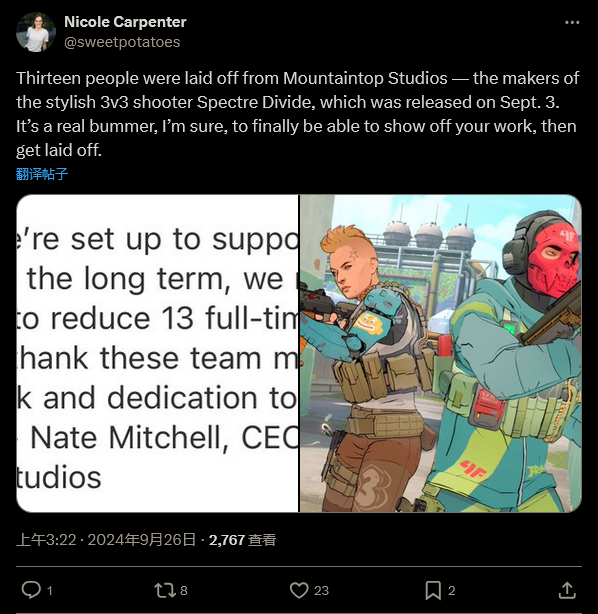Like the post with heart icon
Image resolution: width=598 pixels, height=614 pixels.
(299, 590)
